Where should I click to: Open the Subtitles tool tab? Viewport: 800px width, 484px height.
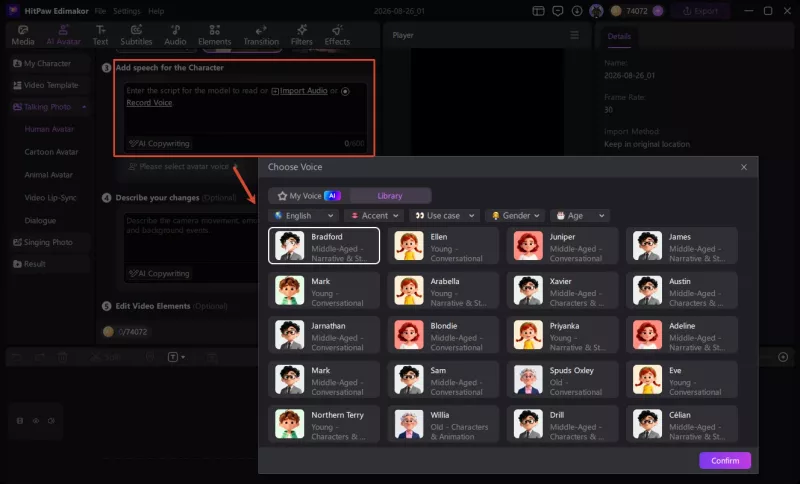(136, 35)
